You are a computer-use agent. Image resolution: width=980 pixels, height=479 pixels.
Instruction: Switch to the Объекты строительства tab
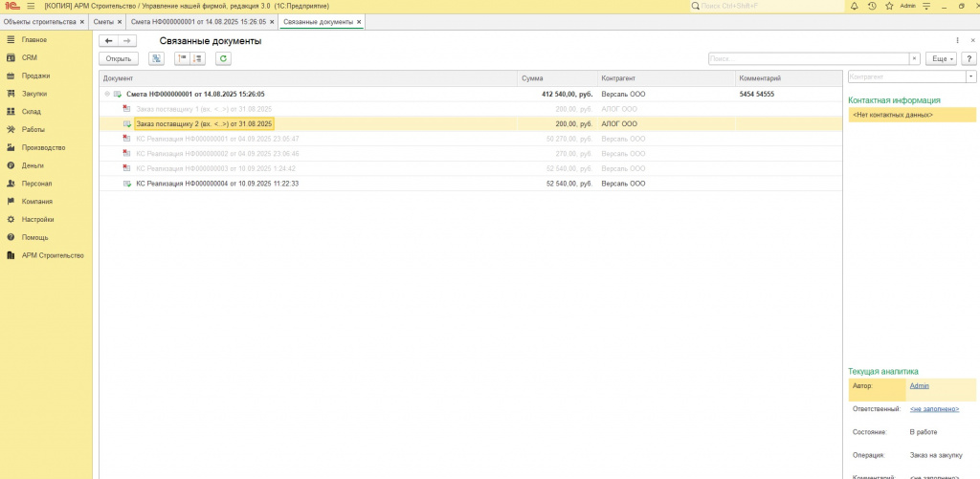[39, 22]
